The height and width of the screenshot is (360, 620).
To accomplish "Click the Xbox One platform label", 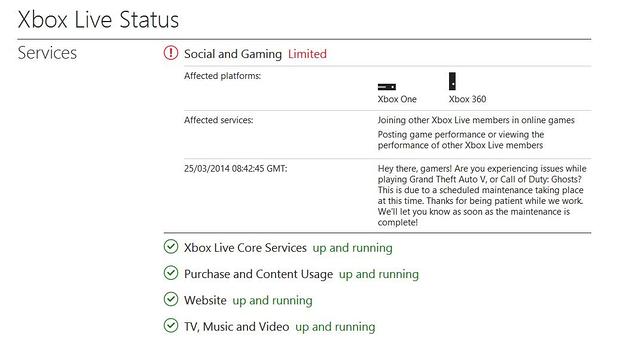I will point(397,99).
